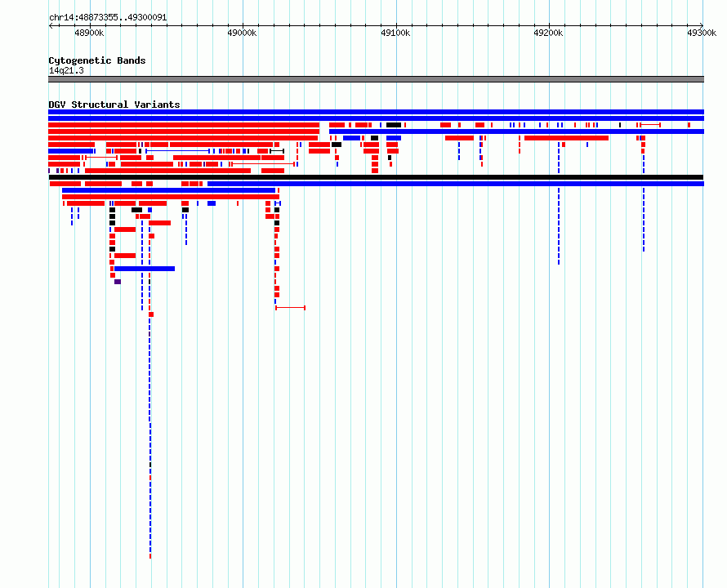Viewport: 727px width, 588px height.
Task: Click the 49300k ruler label
Action: click(x=702, y=33)
